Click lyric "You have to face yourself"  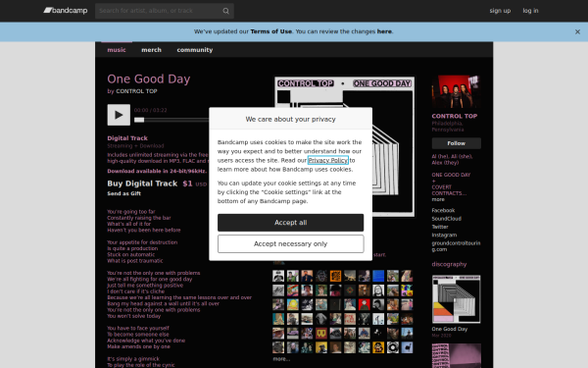(138, 328)
